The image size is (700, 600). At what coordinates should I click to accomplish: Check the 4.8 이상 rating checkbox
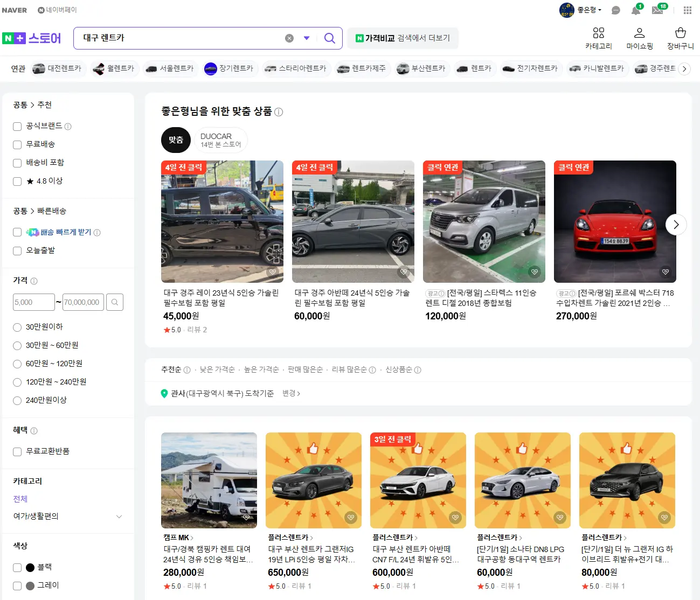coord(17,182)
